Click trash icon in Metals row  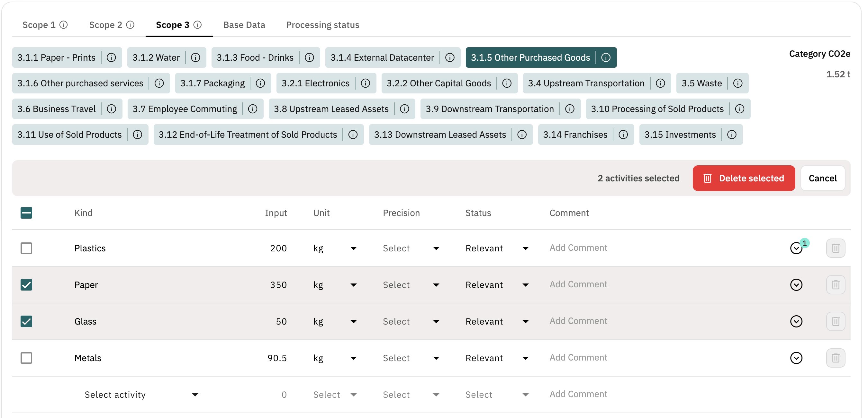coord(835,358)
